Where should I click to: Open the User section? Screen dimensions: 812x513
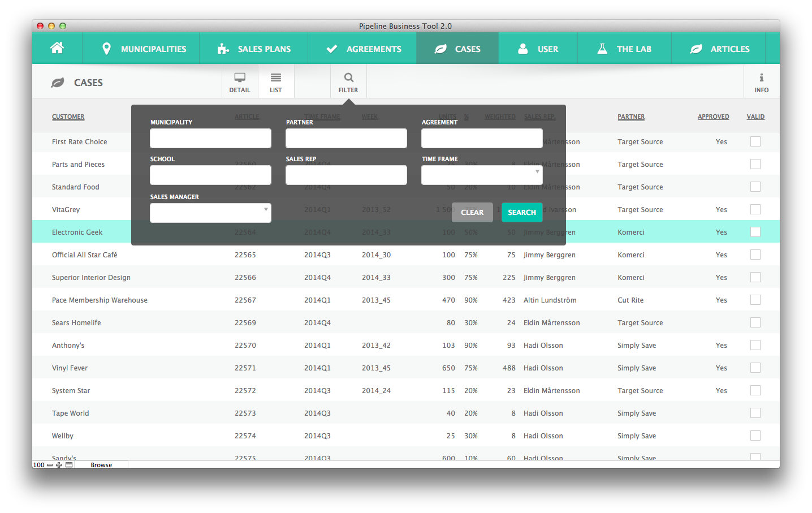[538, 49]
